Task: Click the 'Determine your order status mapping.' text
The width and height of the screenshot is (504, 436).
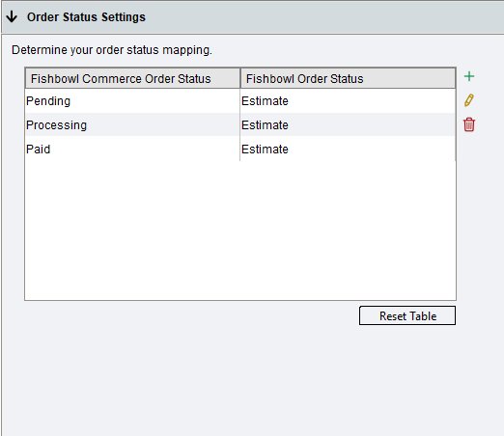Action: pyautogui.click(x=112, y=50)
